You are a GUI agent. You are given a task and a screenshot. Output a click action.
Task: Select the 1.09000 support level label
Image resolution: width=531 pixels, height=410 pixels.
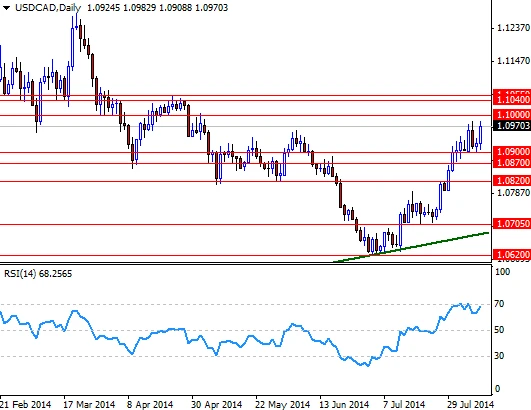512,152
